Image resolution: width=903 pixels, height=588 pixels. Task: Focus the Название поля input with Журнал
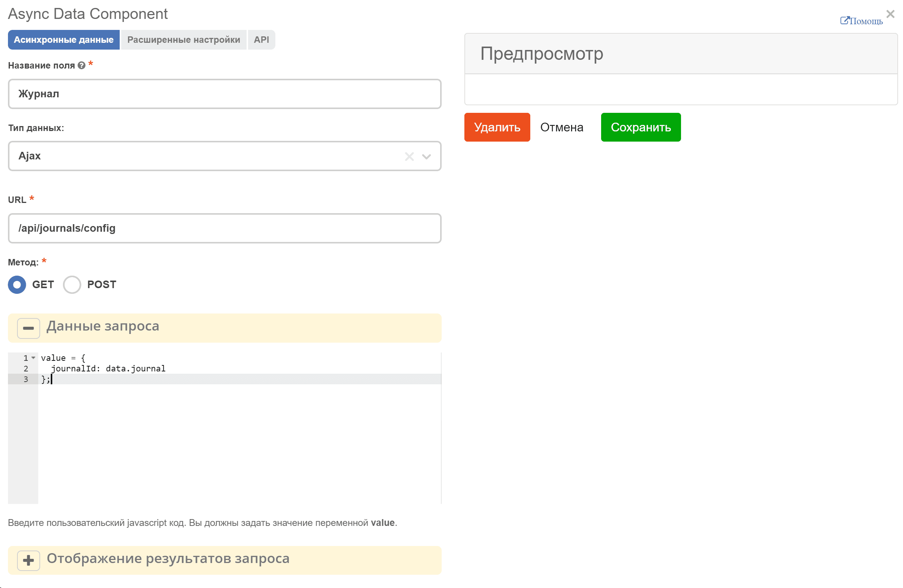pos(225,94)
